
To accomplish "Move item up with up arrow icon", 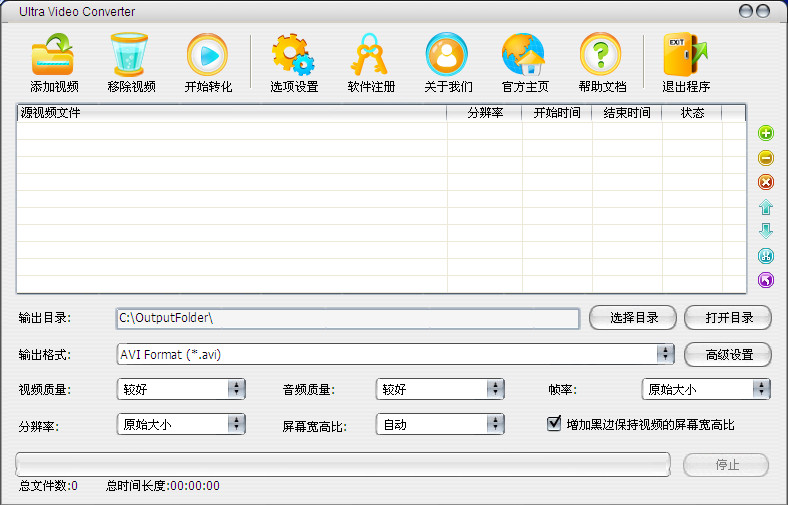I will (x=765, y=207).
